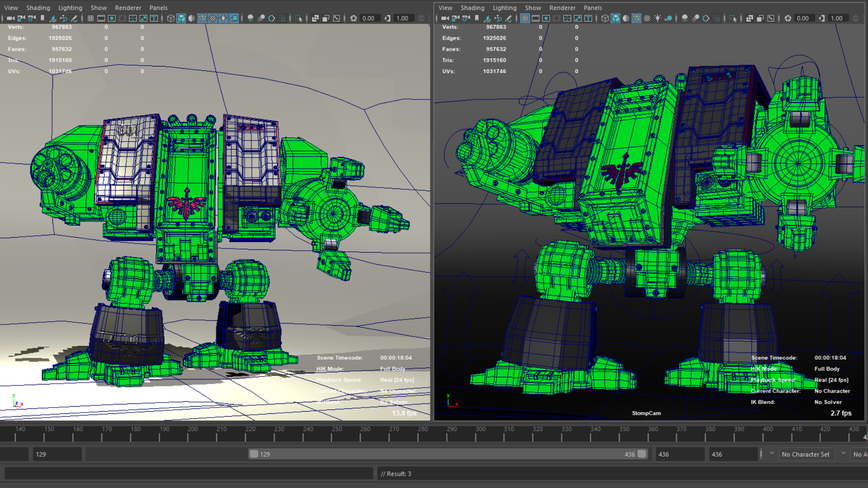Click animation end time field 436
Image resolution: width=868 pixels, height=488 pixels.
[733, 454]
